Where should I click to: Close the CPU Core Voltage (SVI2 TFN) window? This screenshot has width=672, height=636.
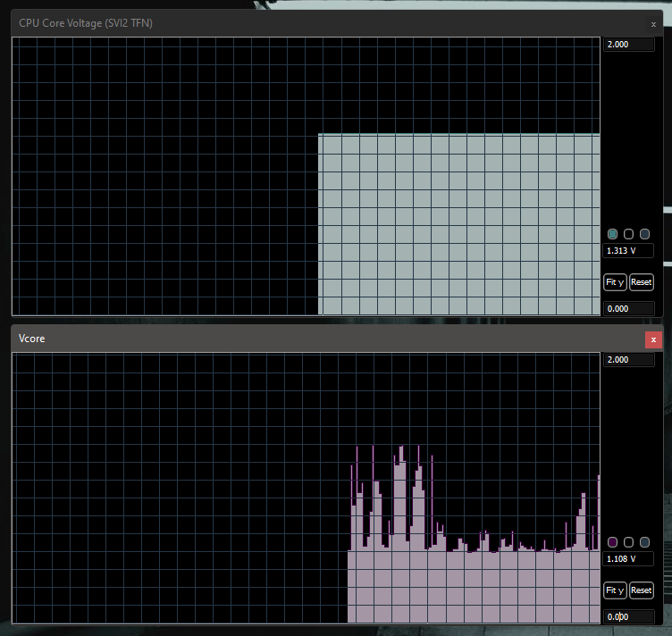[653, 24]
